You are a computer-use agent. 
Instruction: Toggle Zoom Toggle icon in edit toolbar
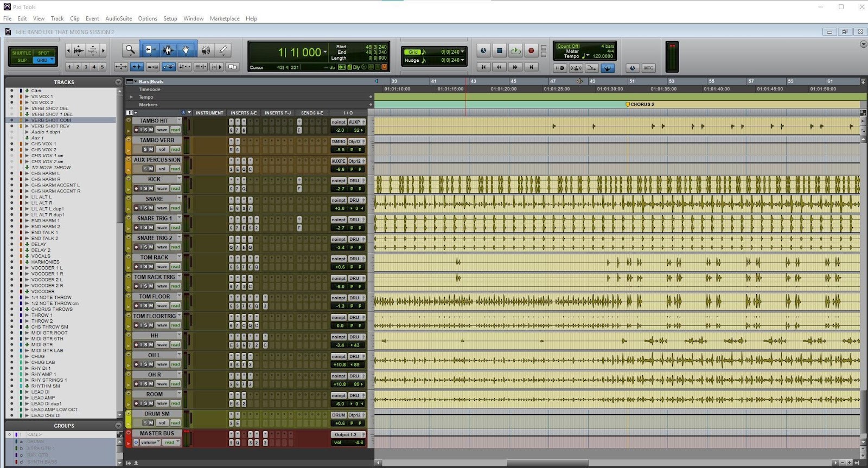pos(121,67)
